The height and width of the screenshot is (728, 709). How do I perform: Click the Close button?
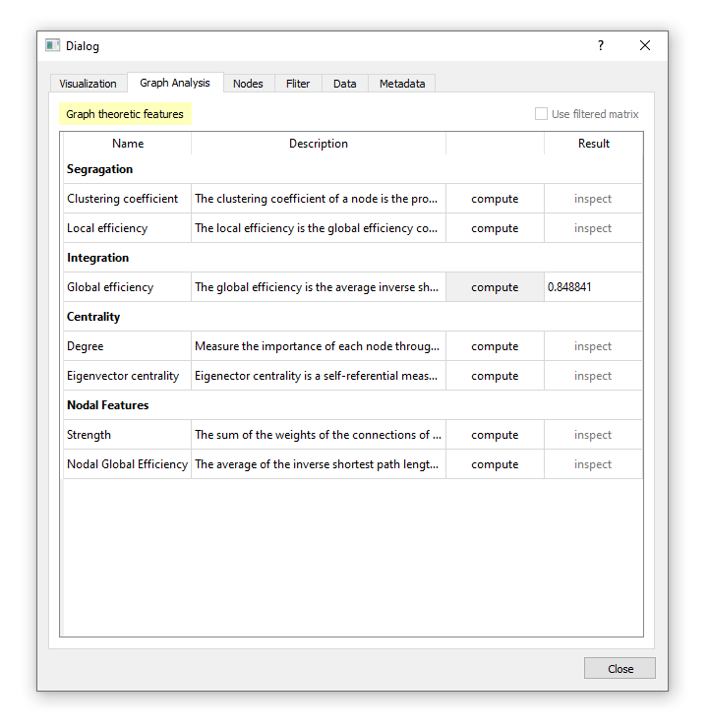coord(620,669)
